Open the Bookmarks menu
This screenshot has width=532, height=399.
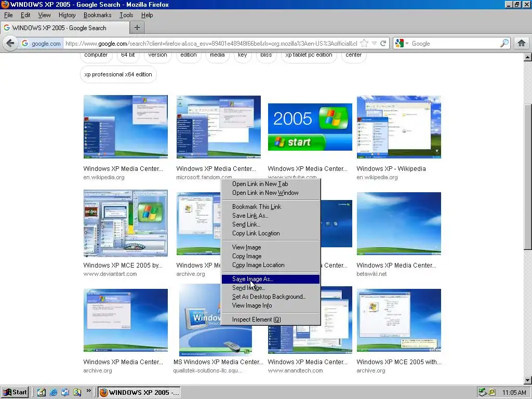(x=97, y=15)
